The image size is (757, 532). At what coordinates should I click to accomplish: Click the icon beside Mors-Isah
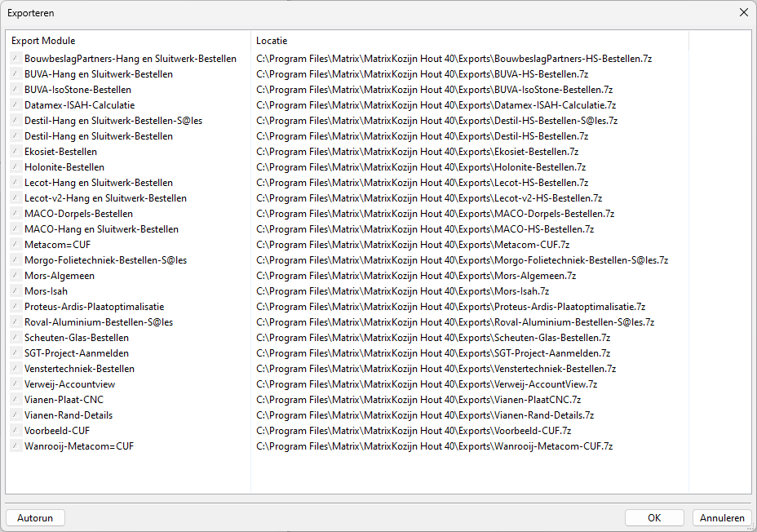16,291
